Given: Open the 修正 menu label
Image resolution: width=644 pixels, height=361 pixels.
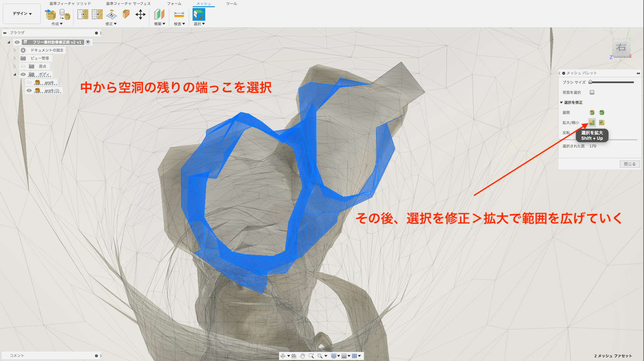Looking at the screenshot, I should pos(111,24).
